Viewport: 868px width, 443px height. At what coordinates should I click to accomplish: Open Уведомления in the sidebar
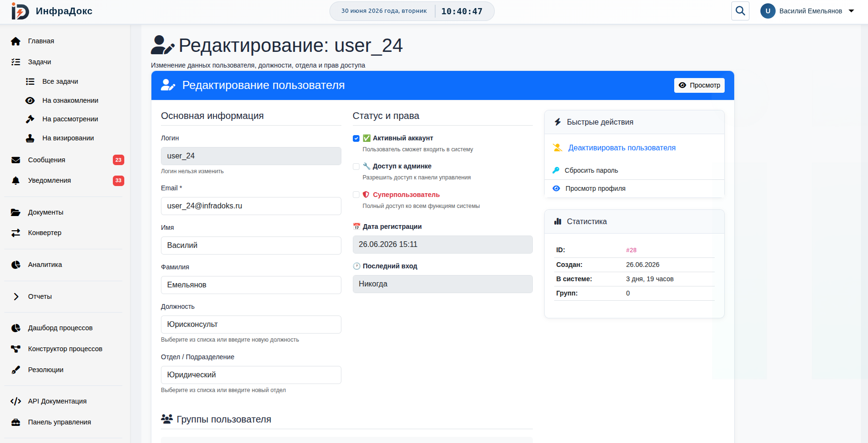click(x=50, y=180)
